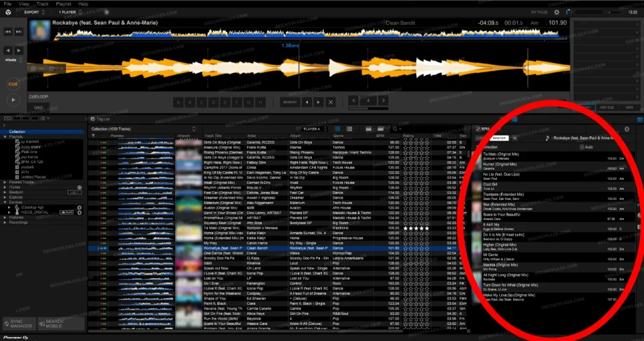
Task: Switch to the INFO tab
Action: (629, 107)
